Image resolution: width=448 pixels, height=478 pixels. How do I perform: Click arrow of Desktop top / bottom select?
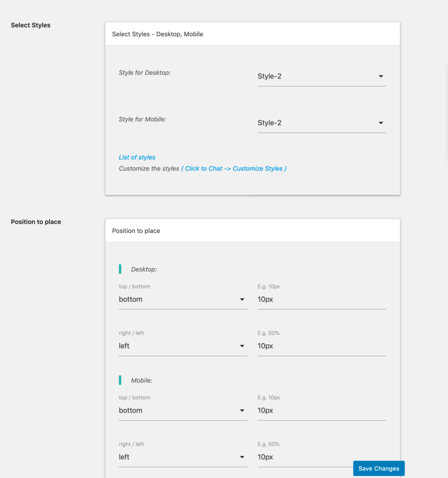tap(242, 299)
